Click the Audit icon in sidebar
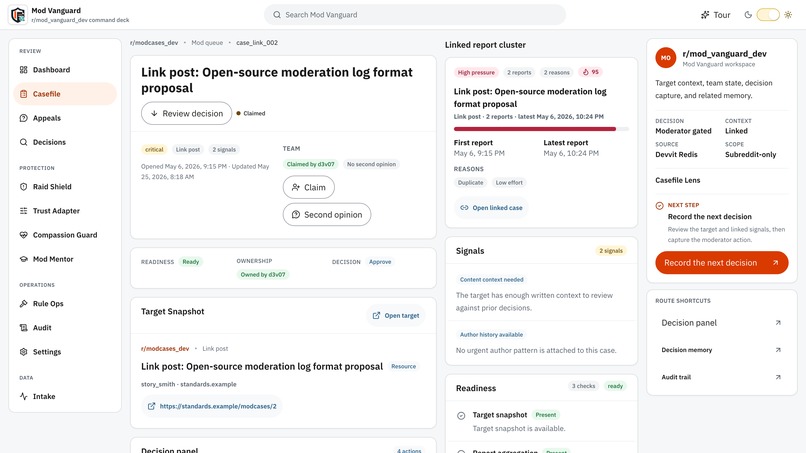Viewport: 806px width, 453px height. [x=24, y=328]
